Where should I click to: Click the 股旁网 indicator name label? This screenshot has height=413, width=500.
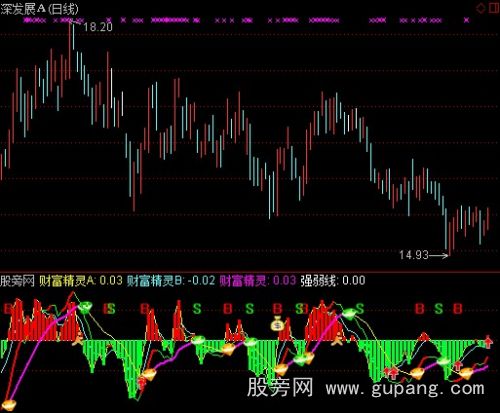click(17, 281)
